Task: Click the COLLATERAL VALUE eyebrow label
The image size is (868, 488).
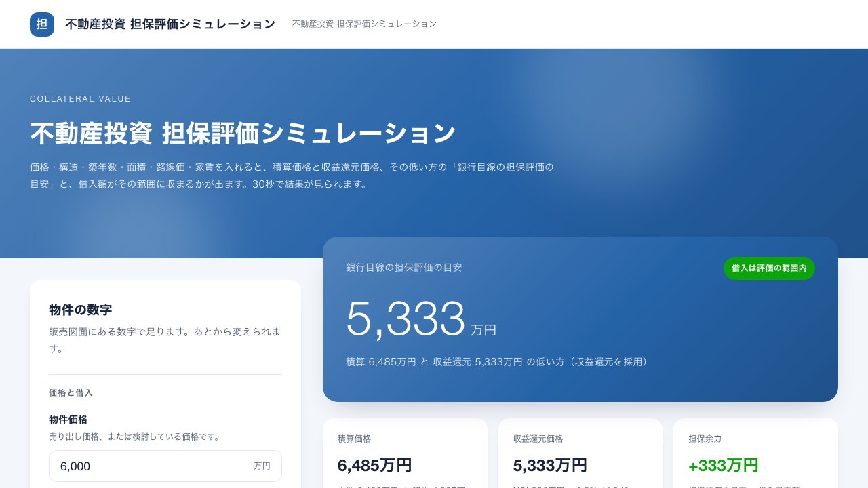Action: (81, 99)
